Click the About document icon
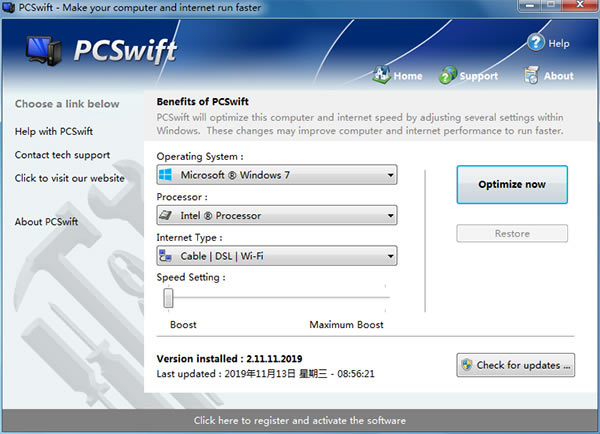This screenshot has width=600, height=434. [x=532, y=75]
